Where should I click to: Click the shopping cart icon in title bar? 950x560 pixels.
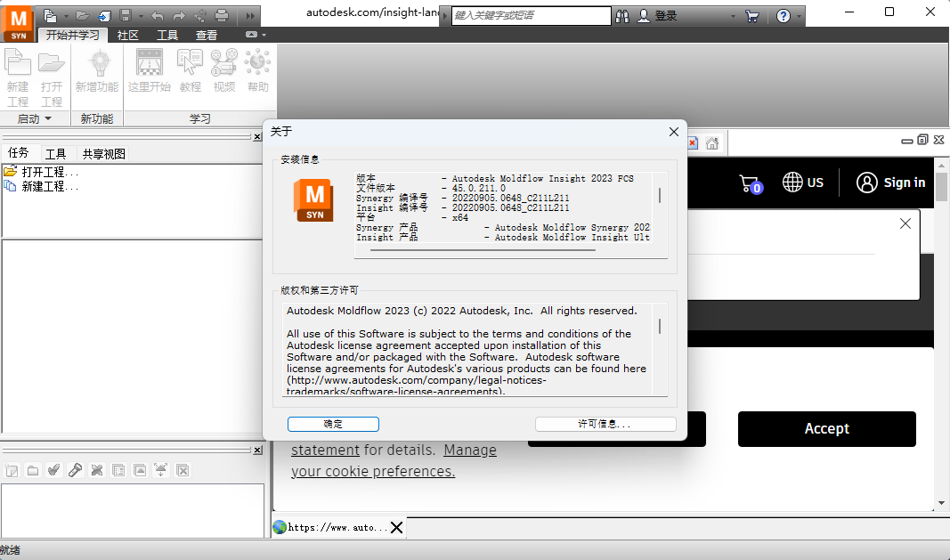pyautogui.click(x=751, y=16)
